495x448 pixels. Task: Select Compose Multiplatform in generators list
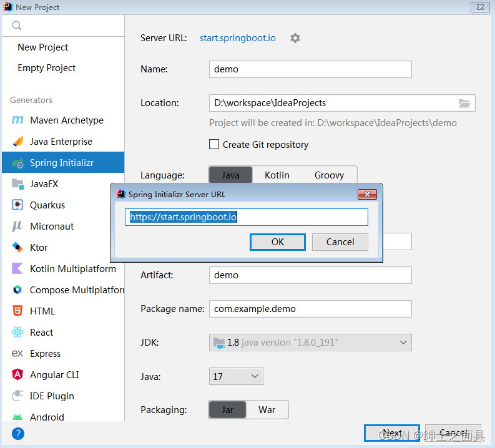(63, 290)
